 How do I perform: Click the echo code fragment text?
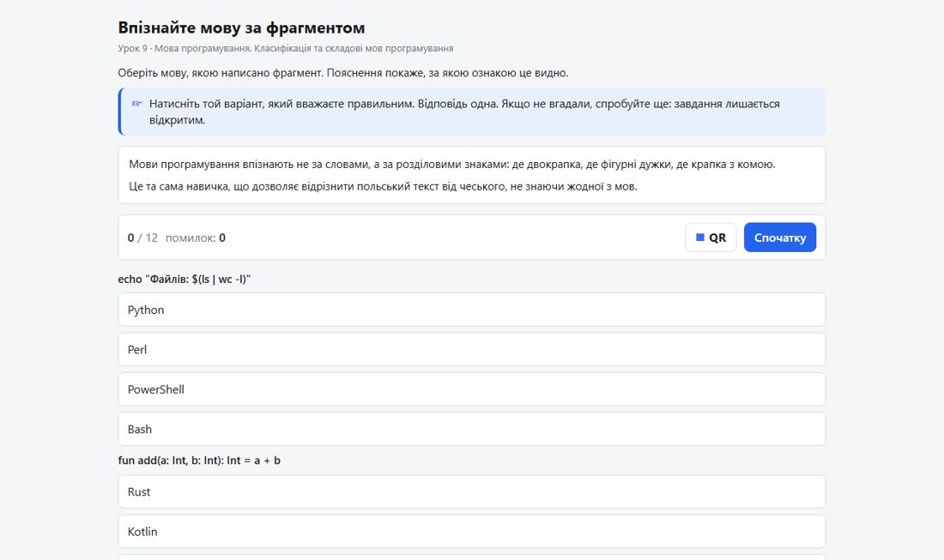185,279
